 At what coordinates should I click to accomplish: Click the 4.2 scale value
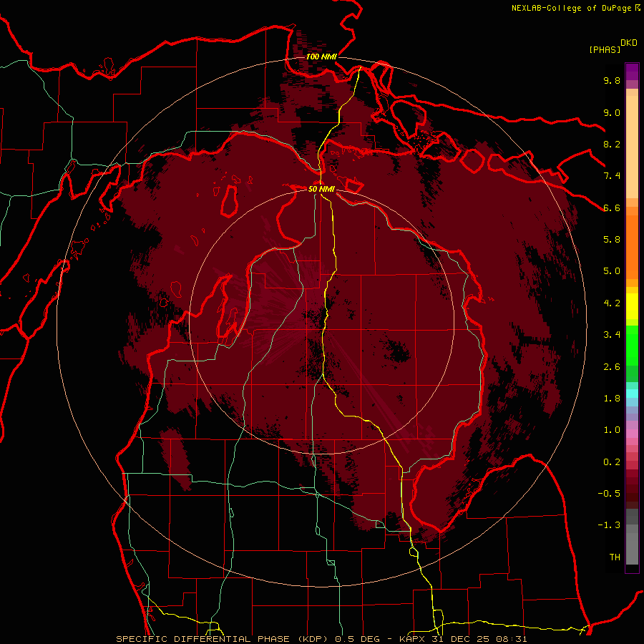(612, 303)
